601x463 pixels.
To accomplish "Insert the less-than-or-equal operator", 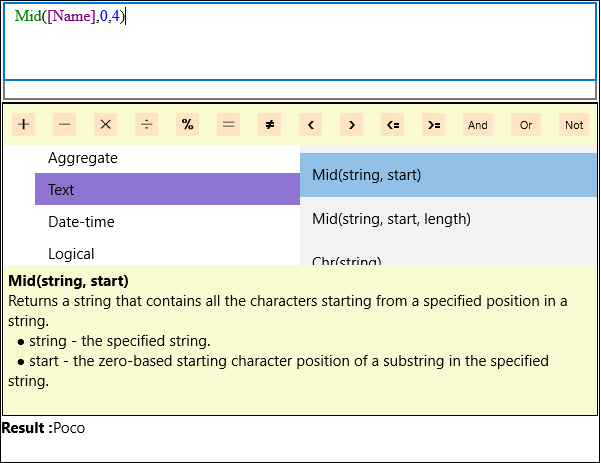I will [392, 125].
